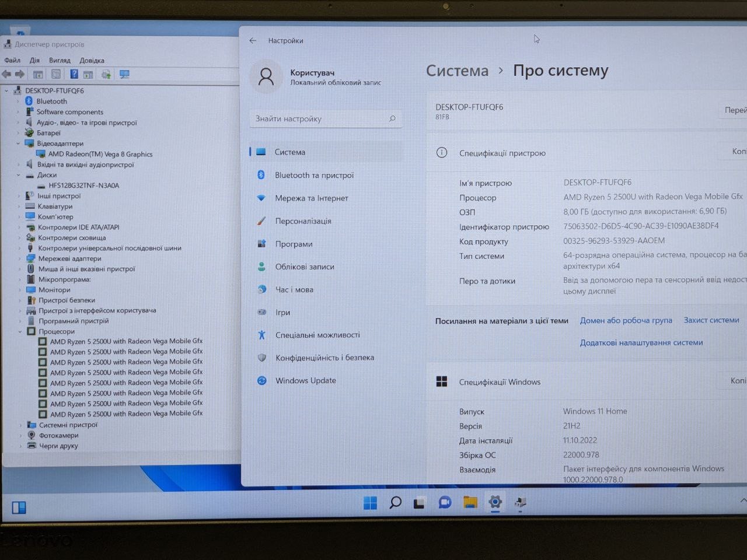Click taskbar Search magnifier icon
Viewport: 747px width, 560px height.
coord(395,502)
